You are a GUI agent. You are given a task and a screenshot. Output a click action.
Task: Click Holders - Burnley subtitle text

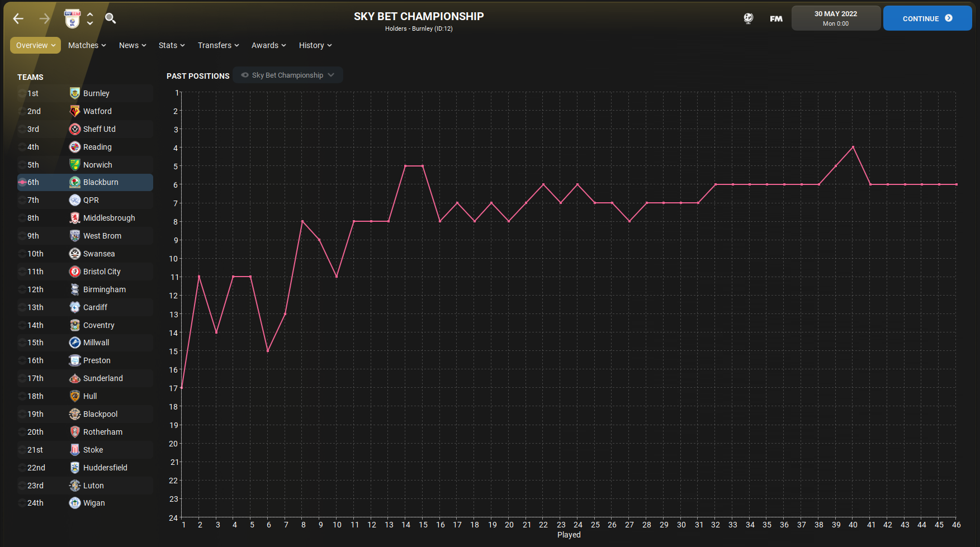click(419, 28)
